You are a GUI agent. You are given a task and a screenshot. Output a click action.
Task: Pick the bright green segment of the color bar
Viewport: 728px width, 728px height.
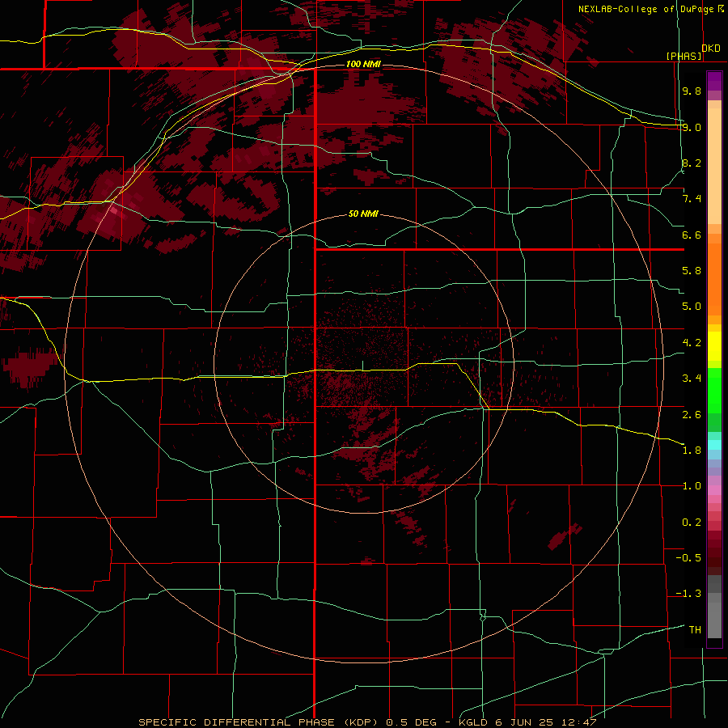[x=714, y=390]
